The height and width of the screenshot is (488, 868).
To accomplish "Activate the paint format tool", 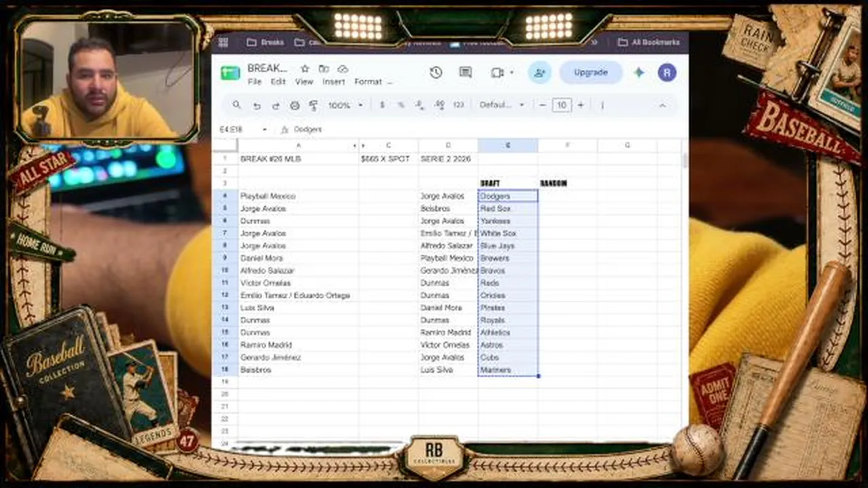I will coord(313,106).
